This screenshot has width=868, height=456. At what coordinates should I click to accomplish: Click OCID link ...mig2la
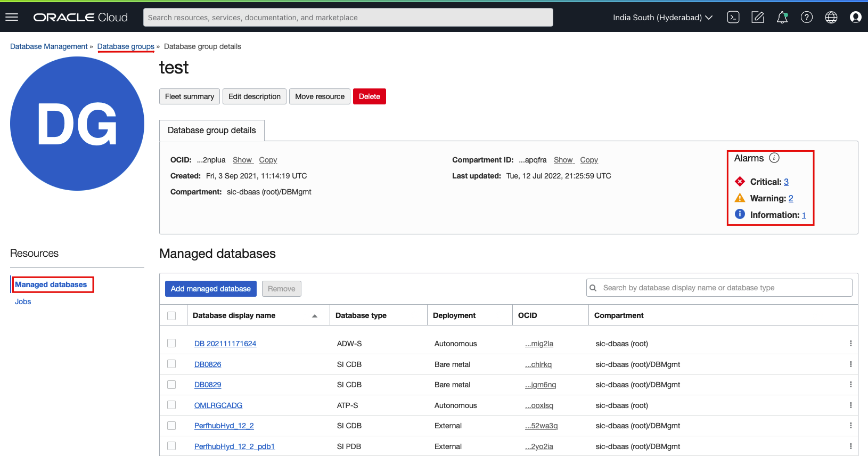[x=539, y=344]
